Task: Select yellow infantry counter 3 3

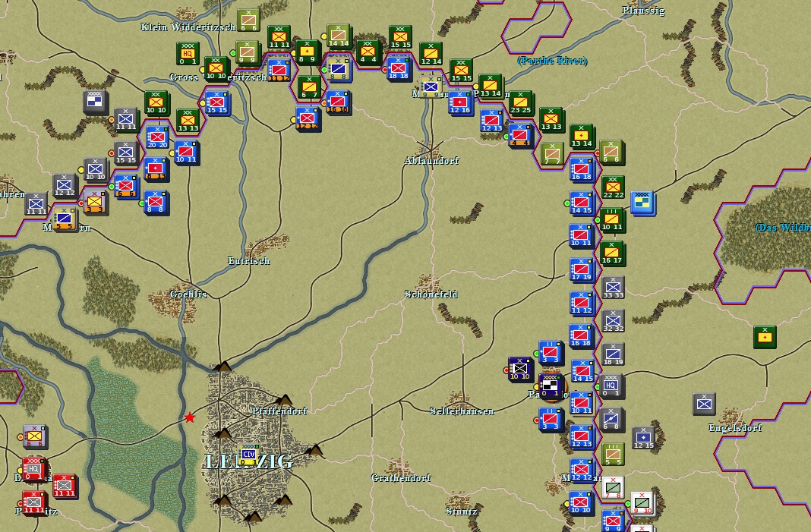Action: [95, 202]
